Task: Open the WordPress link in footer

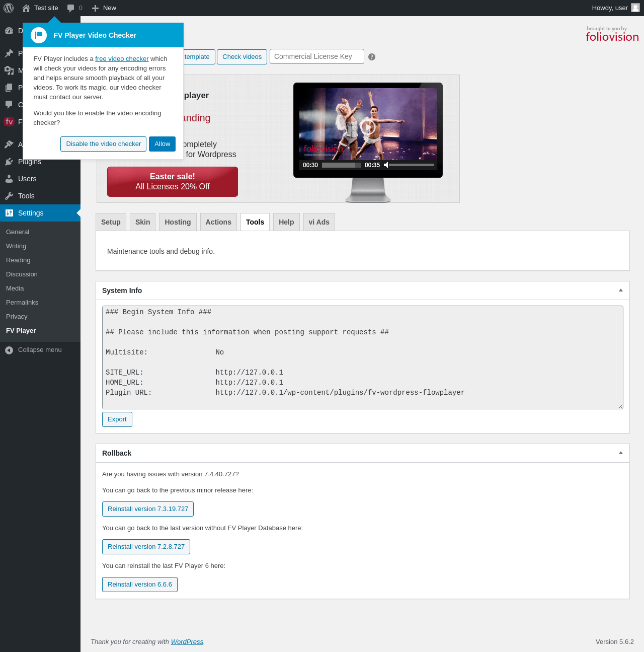Action: click(187, 642)
